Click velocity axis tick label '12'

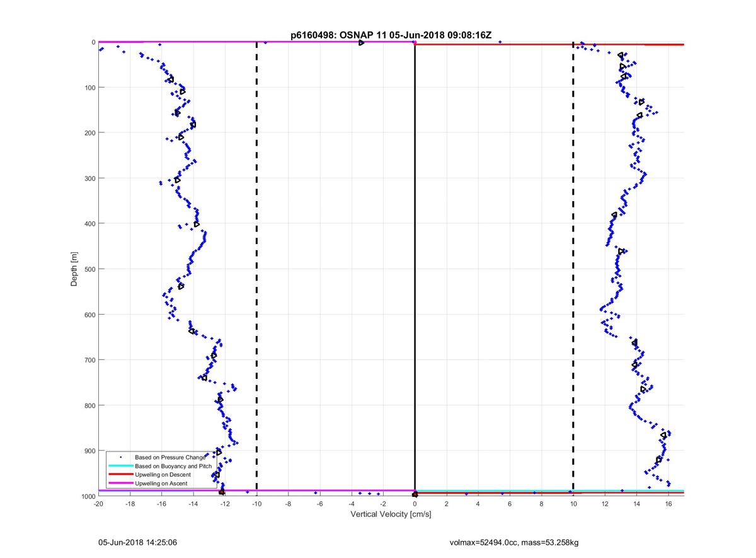[x=605, y=504]
